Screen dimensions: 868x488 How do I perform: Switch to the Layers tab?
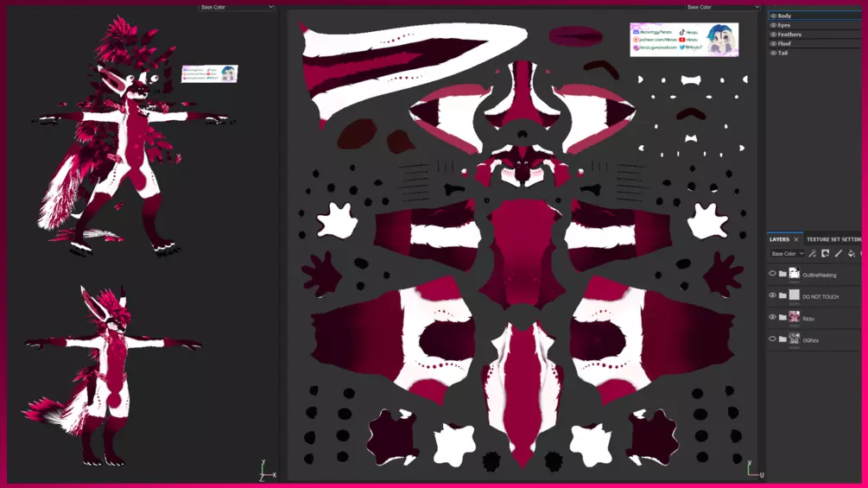click(779, 239)
